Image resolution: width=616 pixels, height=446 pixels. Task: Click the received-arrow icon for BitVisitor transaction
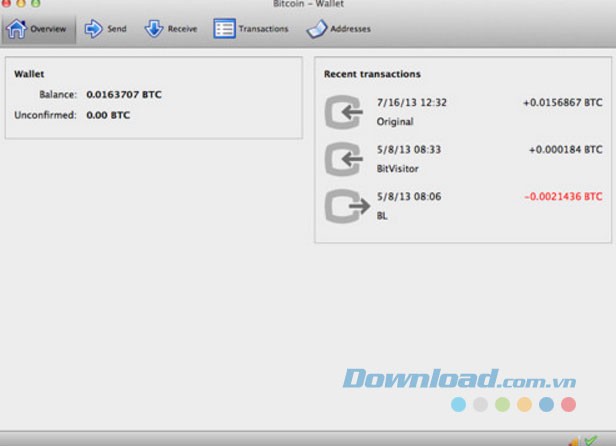coord(344,159)
